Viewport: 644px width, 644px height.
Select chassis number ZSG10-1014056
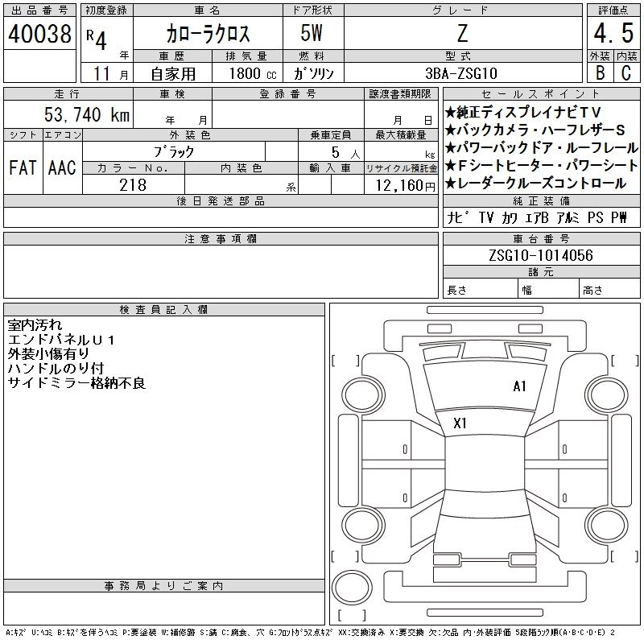(x=540, y=255)
